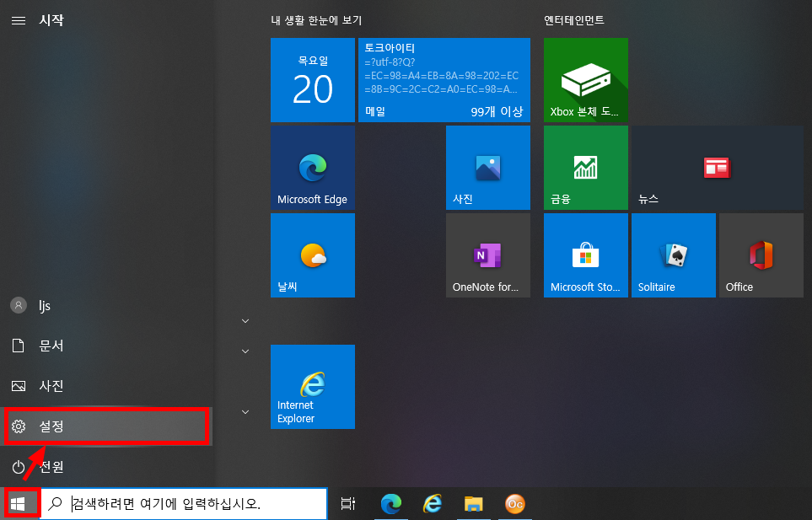Open the Xbox 본체 도우미 tile
The width and height of the screenshot is (812, 520).
586,80
